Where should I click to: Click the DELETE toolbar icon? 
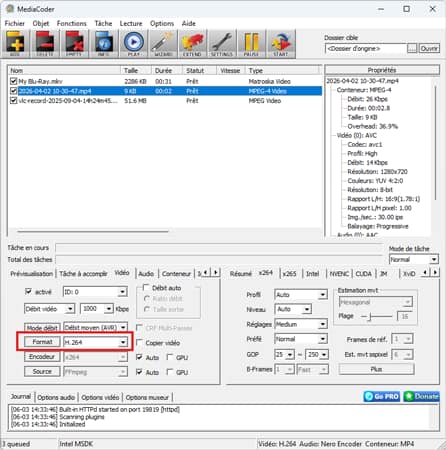45,44
